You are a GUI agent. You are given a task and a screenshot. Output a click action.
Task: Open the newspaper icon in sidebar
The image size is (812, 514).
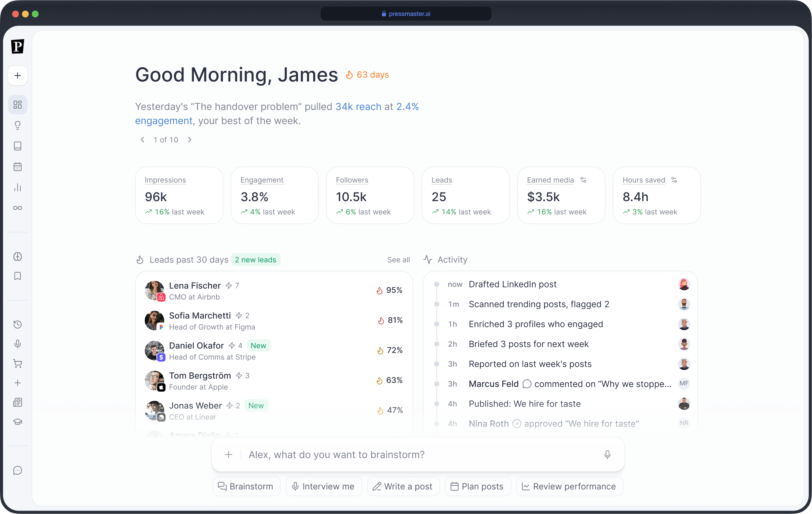click(18, 403)
